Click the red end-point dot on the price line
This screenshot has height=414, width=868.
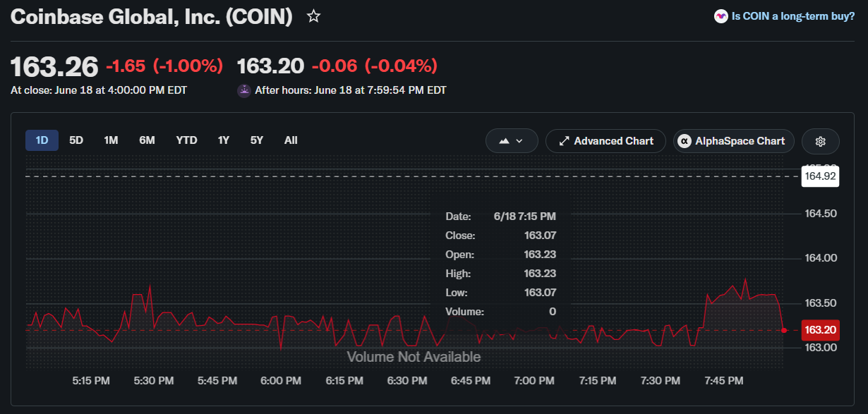[784, 329]
